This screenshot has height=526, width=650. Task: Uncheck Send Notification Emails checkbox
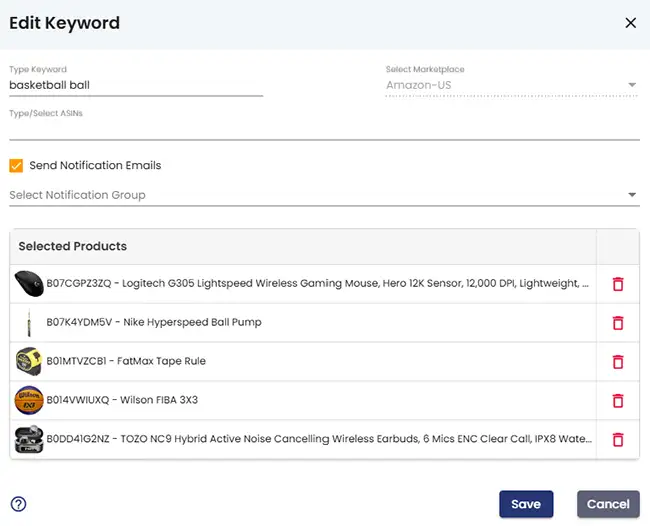(x=16, y=165)
